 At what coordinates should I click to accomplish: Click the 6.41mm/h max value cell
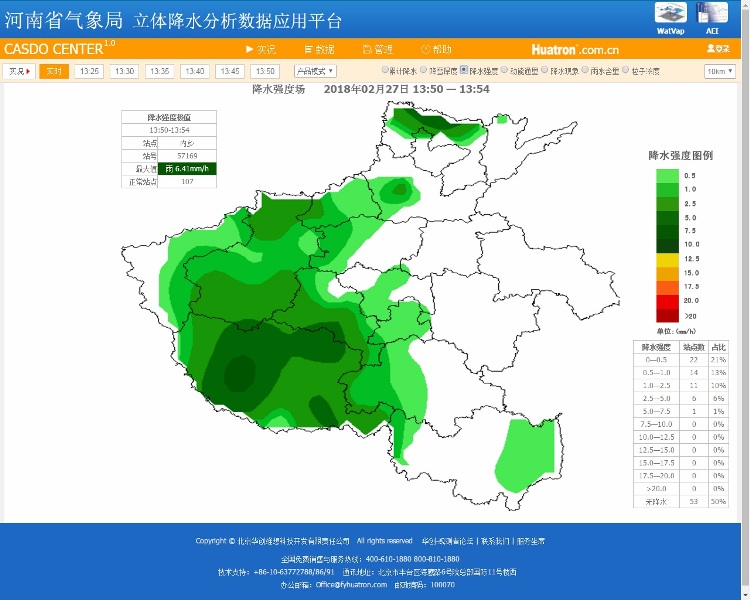click(188, 169)
